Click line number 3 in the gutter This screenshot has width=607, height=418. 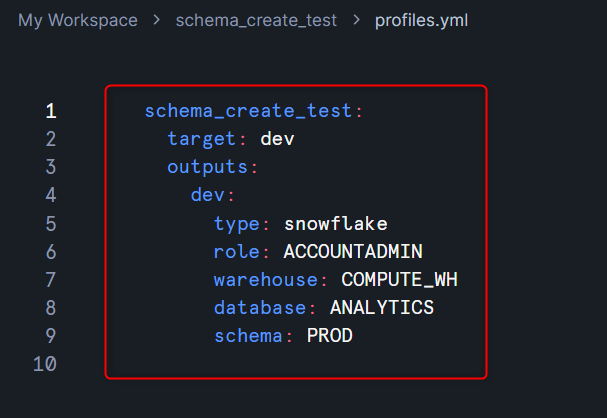tap(51, 167)
